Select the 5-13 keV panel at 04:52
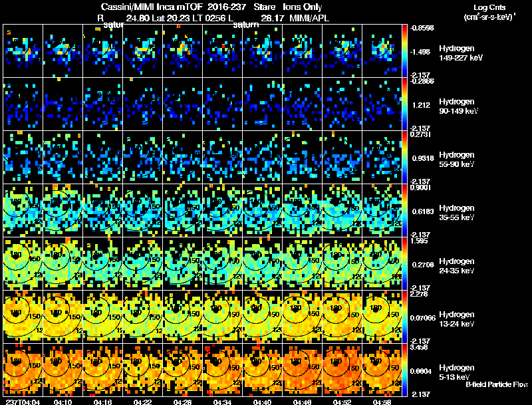The height and width of the screenshot is (405, 532). pos(342,370)
